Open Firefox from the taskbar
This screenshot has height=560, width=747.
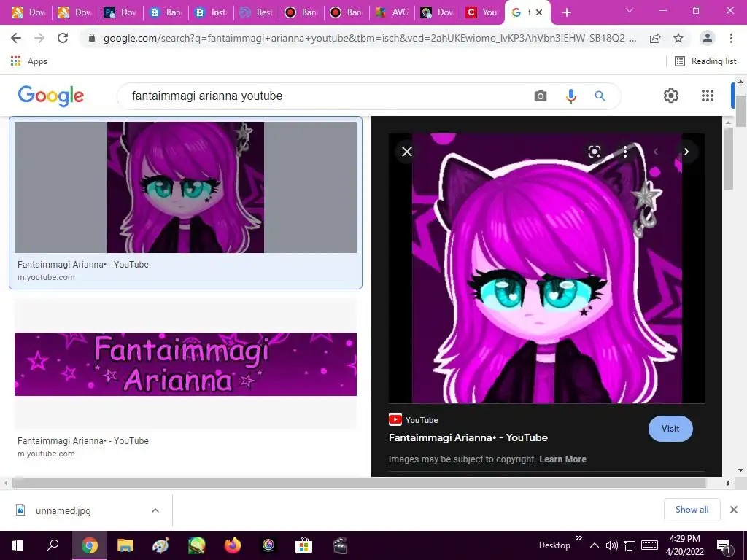233,545
